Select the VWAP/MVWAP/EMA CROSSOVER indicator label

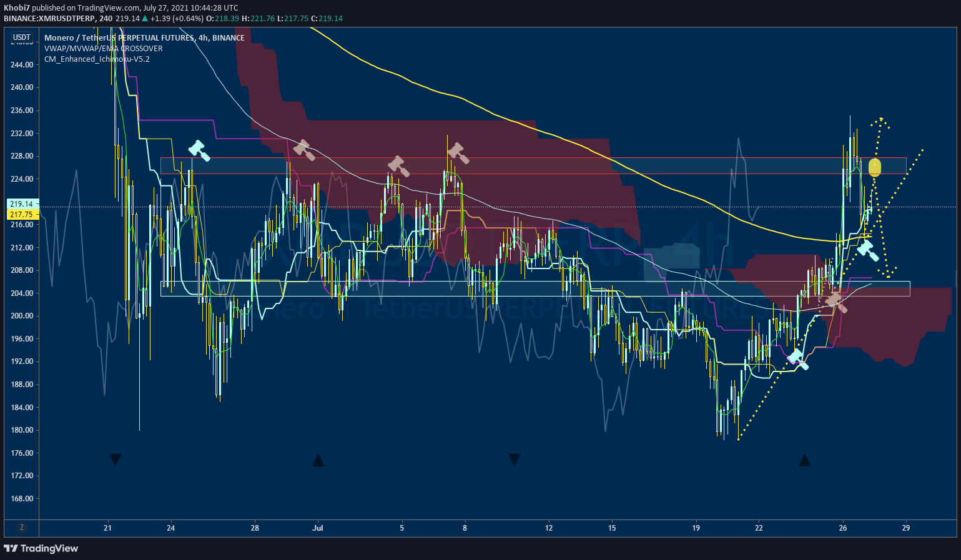tap(104, 49)
